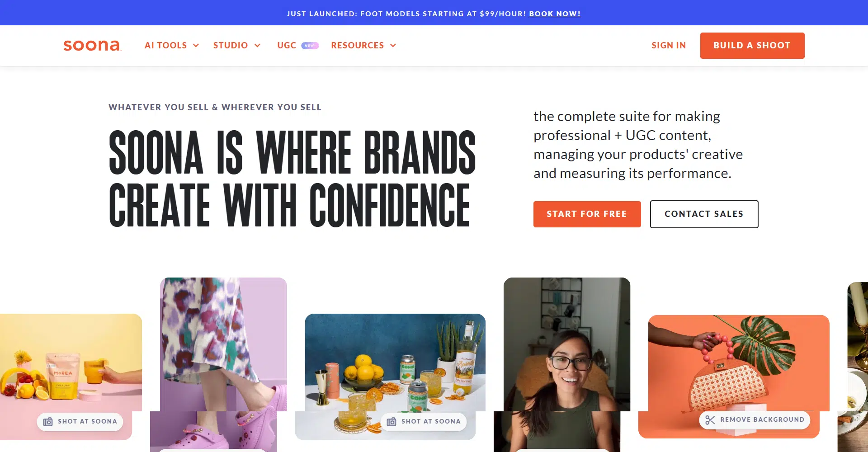Click the Remove Background label badge
This screenshot has width=868, height=452.
click(x=762, y=420)
